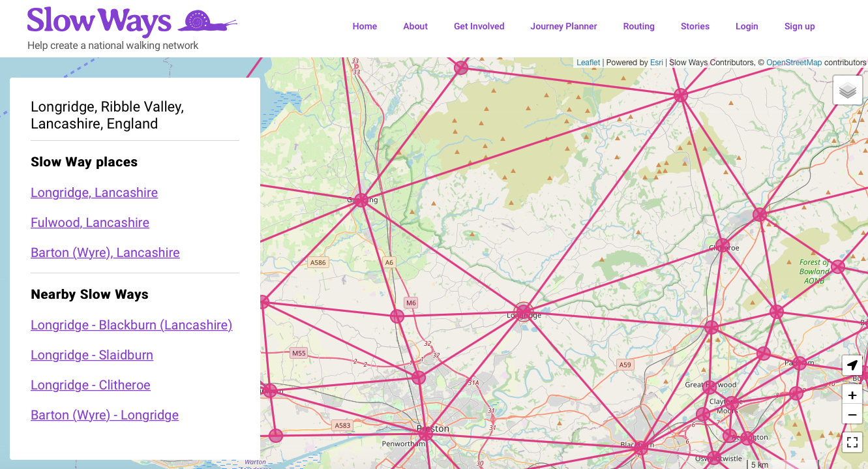Click the Slow Ways title text
This screenshot has width=868, height=469.
pos(98,21)
